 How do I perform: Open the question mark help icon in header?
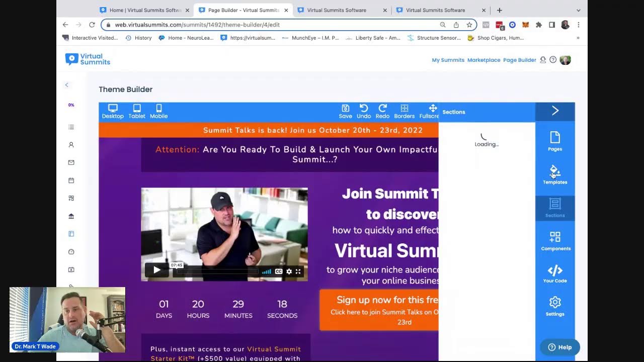[x=553, y=60]
